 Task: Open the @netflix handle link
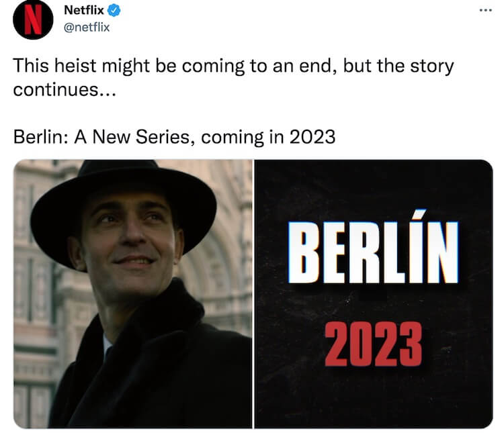[x=87, y=28]
